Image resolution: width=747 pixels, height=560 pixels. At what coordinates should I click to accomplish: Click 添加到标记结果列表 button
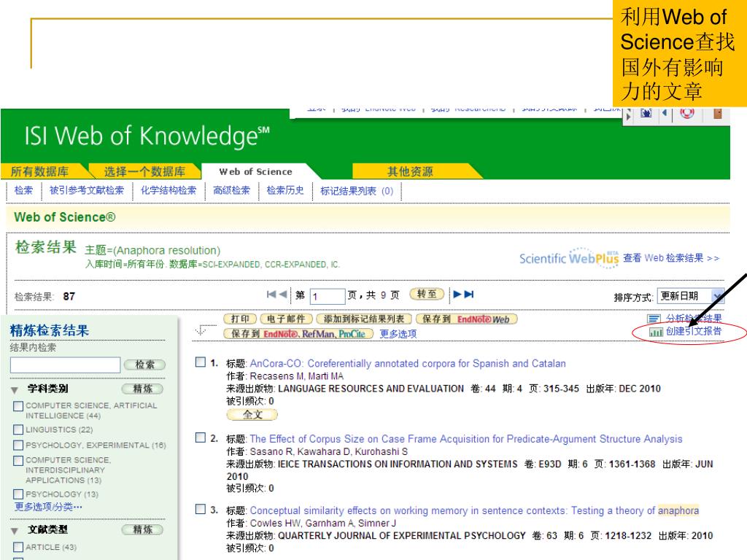[364, 319]
